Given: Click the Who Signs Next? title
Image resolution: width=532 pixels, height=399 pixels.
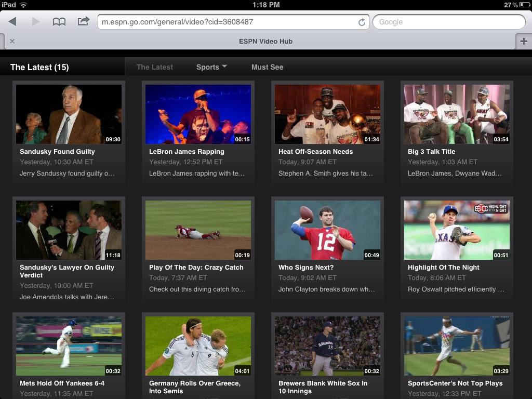Looking at the screenshot, I should [x=306, y=268].
